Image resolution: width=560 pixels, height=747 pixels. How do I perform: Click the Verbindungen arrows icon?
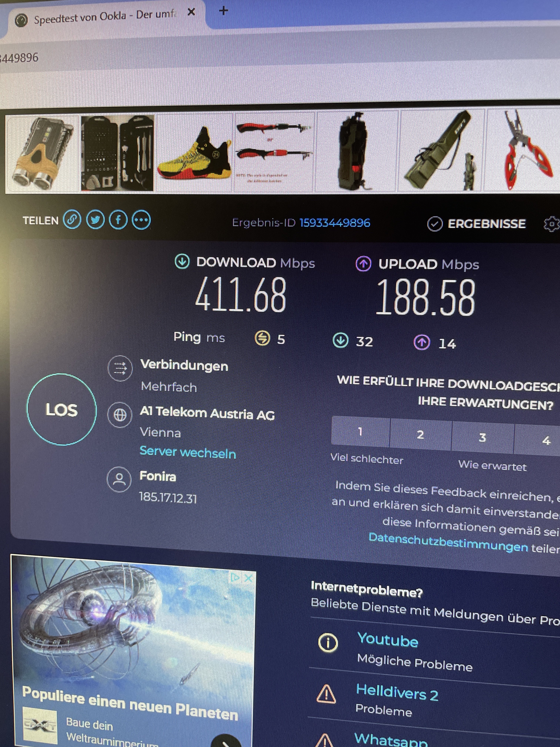click(x=120, y=368)
